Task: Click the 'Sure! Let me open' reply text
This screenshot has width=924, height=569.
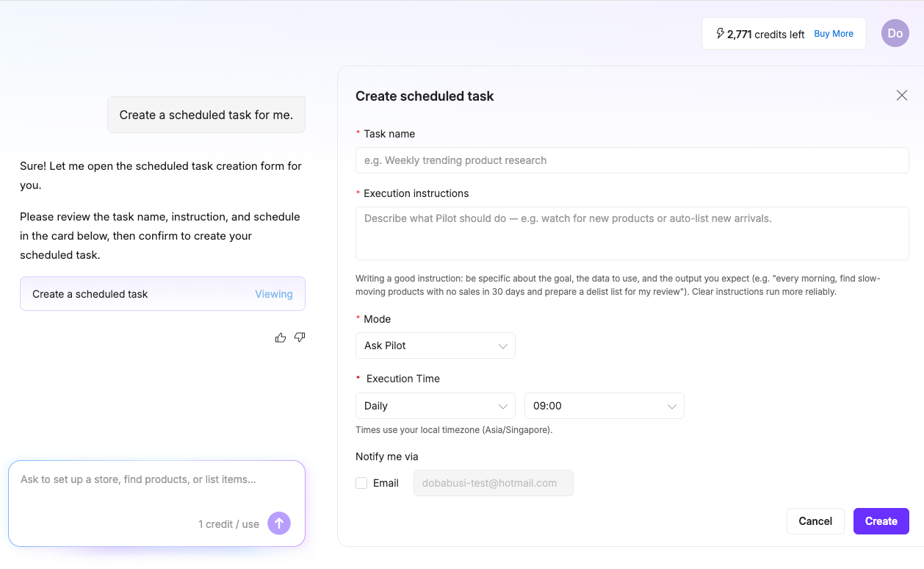Action: click(161, 176)
